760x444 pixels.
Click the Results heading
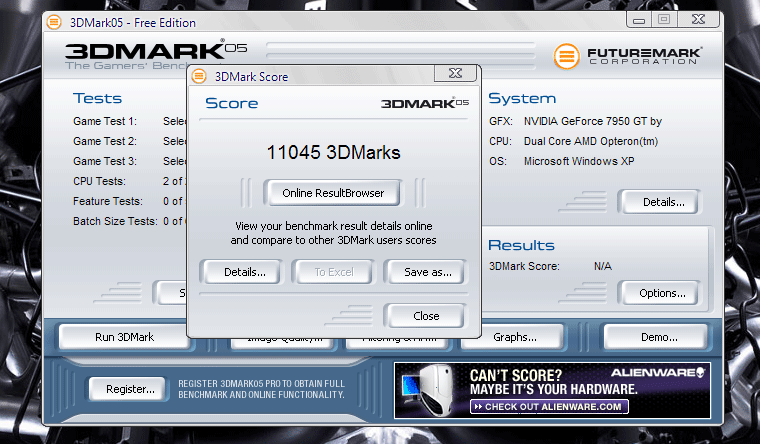(x=521, y=245)
